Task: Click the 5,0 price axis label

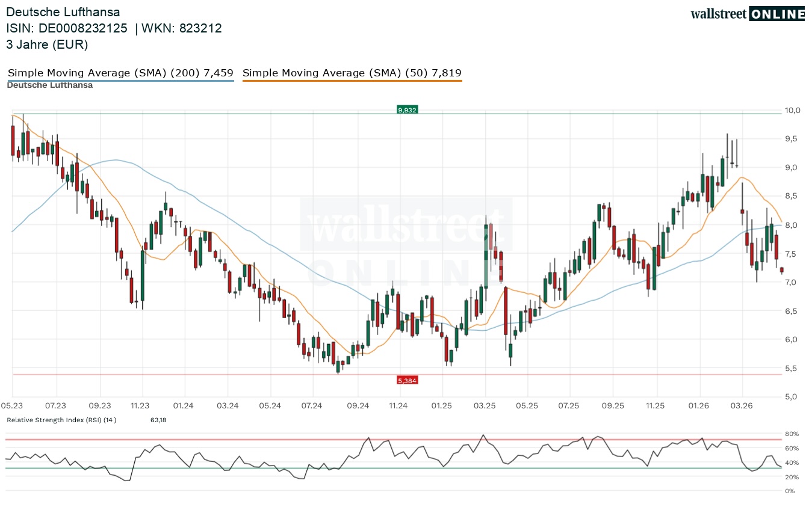Action: [793, 397]
